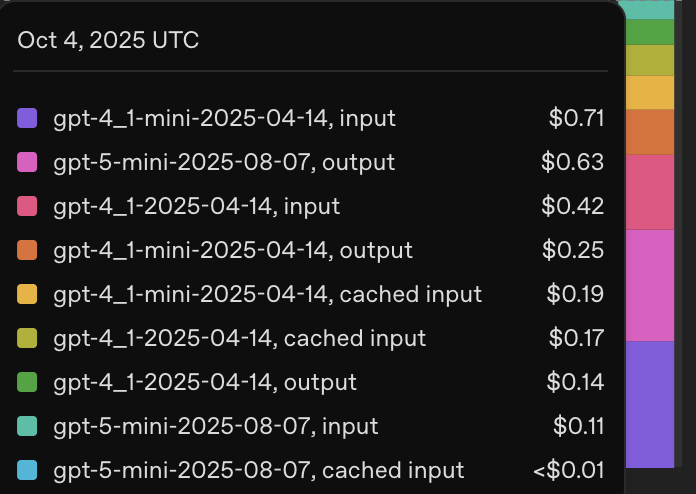Click the purple legend swatch for gpt-4_1-mini input

tap(28, 118)
